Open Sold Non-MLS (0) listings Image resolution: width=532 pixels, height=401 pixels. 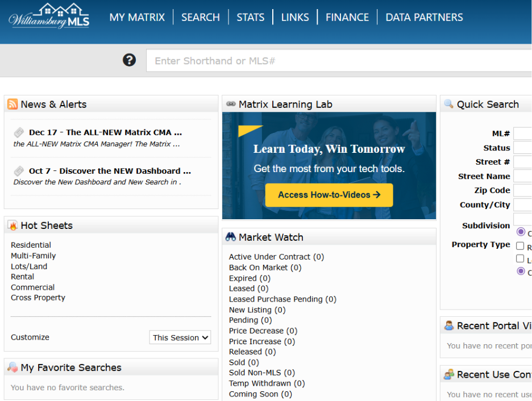[x=262, y=373]
